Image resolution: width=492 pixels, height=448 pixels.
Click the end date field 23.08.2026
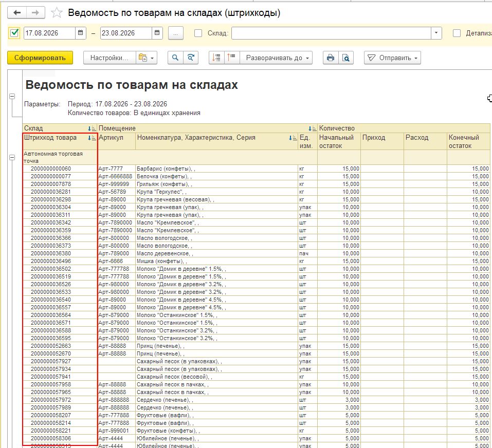(x=126, y=33)
